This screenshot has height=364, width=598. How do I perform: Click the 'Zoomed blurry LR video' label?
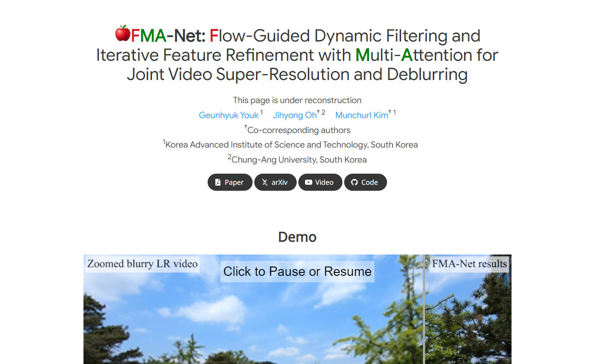click(x=142, y=263)
